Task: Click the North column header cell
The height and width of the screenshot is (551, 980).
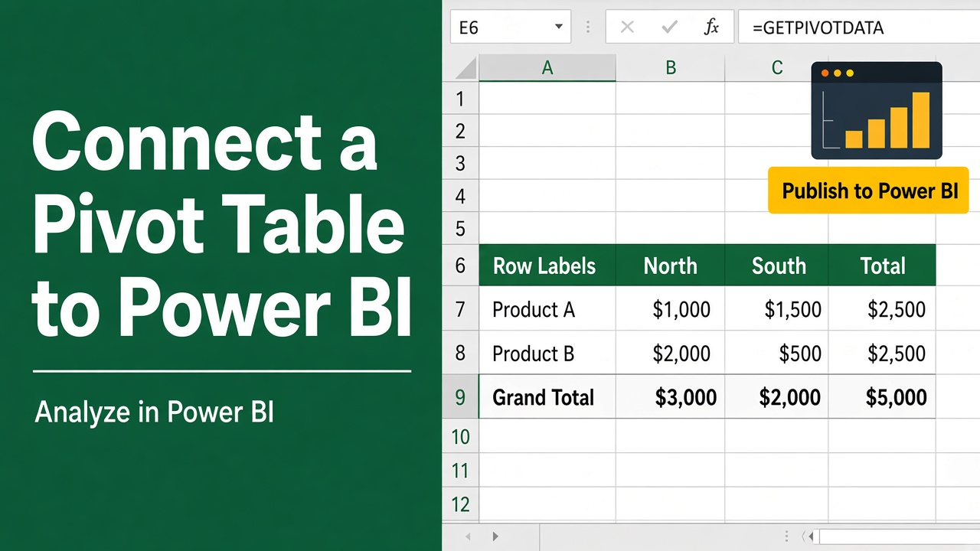Action: (x=670, y=266)
